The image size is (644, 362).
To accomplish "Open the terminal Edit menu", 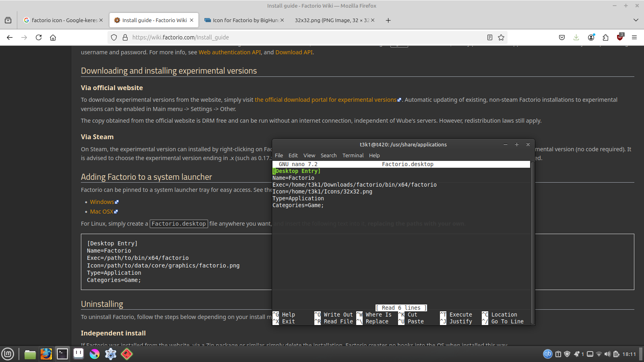I will click(293, 155).
